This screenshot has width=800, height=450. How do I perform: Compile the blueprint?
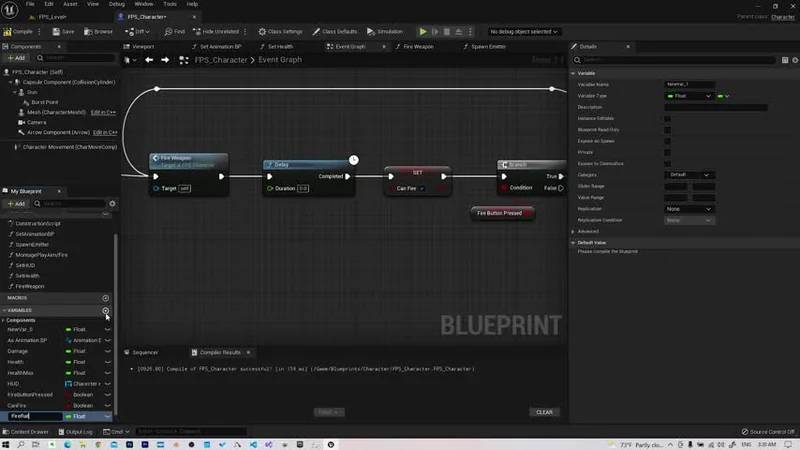[18, 32]
